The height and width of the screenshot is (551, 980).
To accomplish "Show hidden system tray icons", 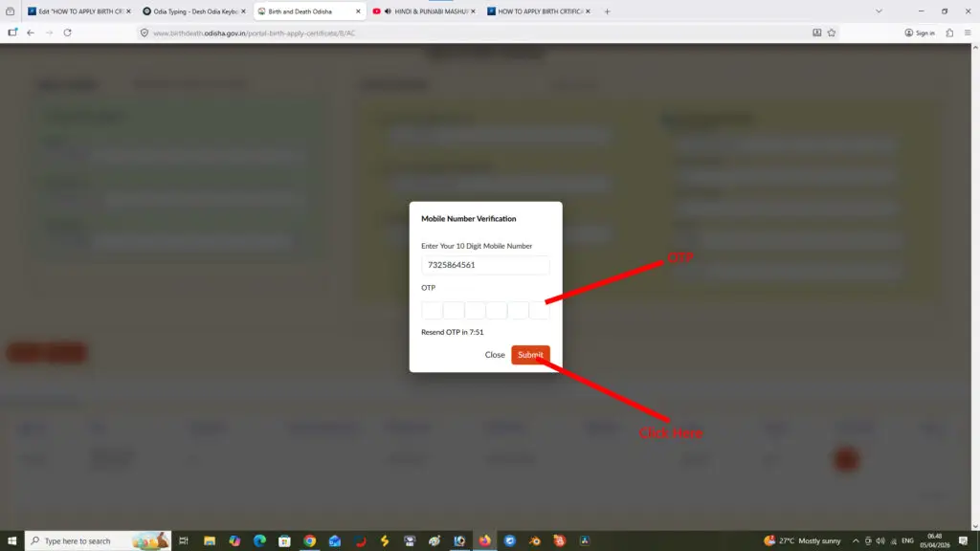I will [x=855, y=540].
